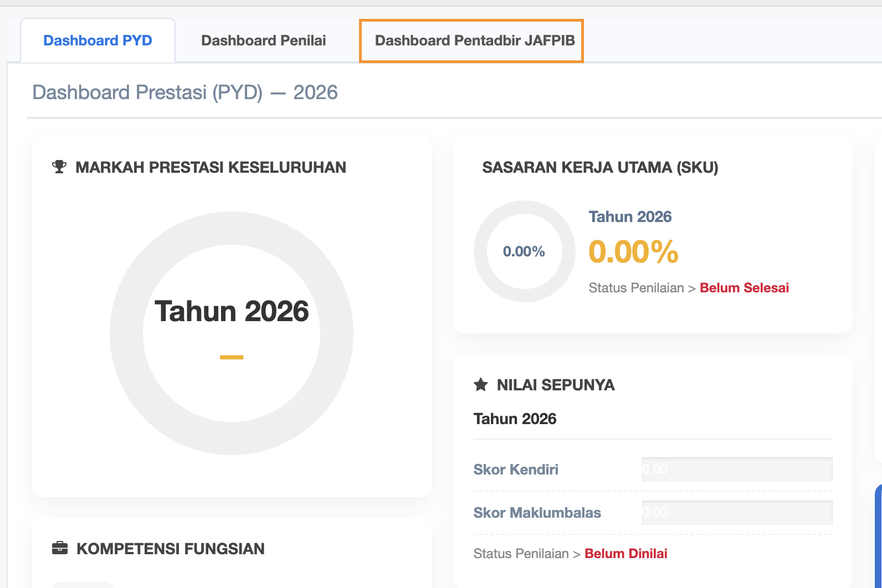Click the Markah Prestasi Keseluruhan title
Image resolution: width=882 pixels, height=588 pixels.
point(211,167)
